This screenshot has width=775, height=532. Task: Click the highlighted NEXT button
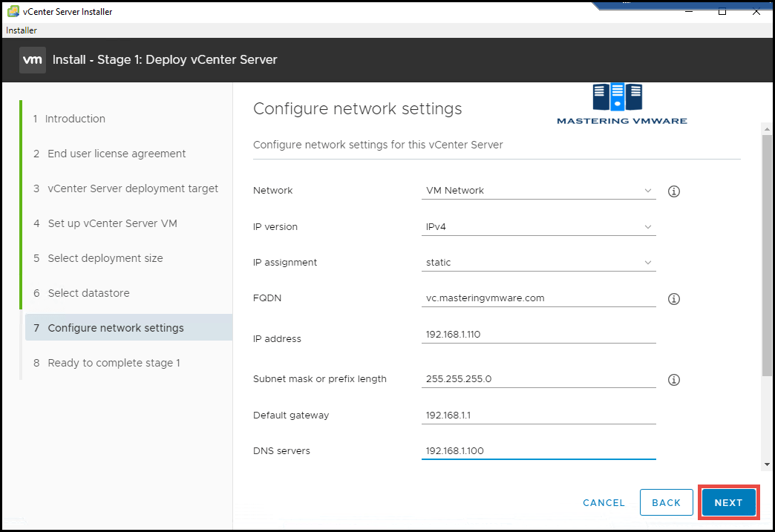[728, 502]
